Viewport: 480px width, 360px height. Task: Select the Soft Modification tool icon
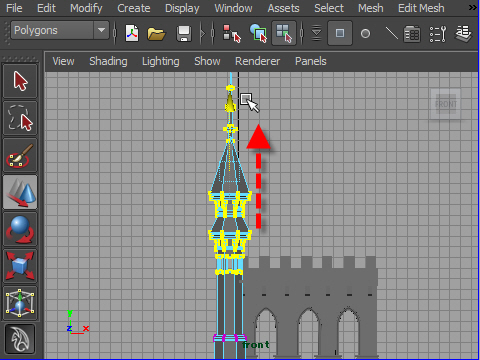point(20,339)
